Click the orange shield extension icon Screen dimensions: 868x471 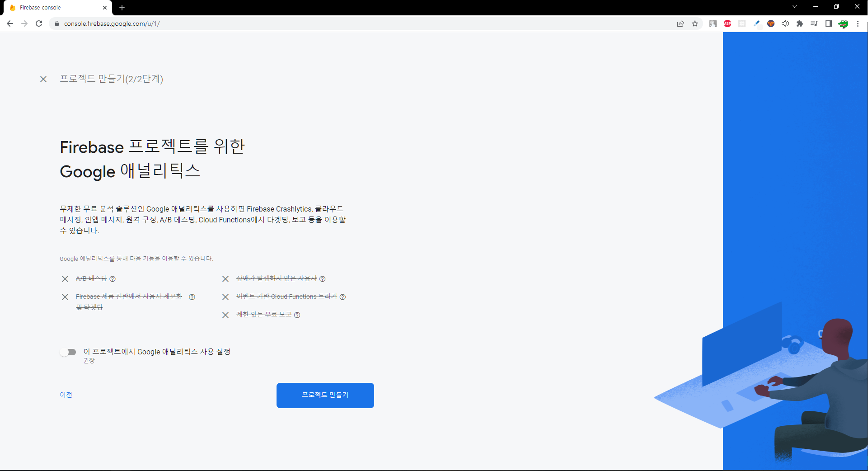point(771,24)
